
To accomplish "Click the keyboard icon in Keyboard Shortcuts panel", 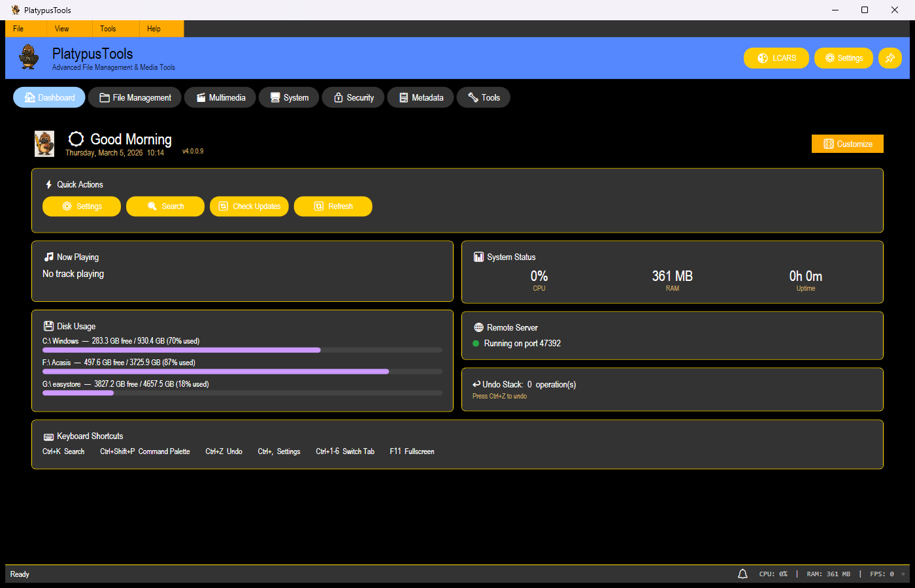I will click(48, 436).
